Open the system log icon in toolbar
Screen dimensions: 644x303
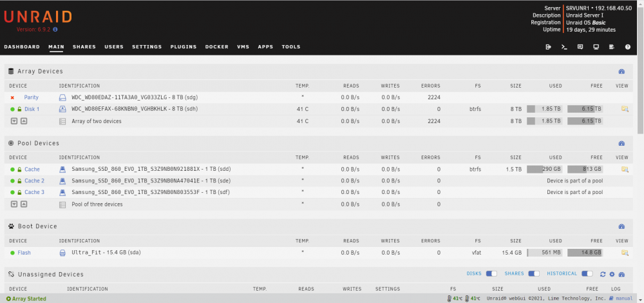(x=612, y=47)
